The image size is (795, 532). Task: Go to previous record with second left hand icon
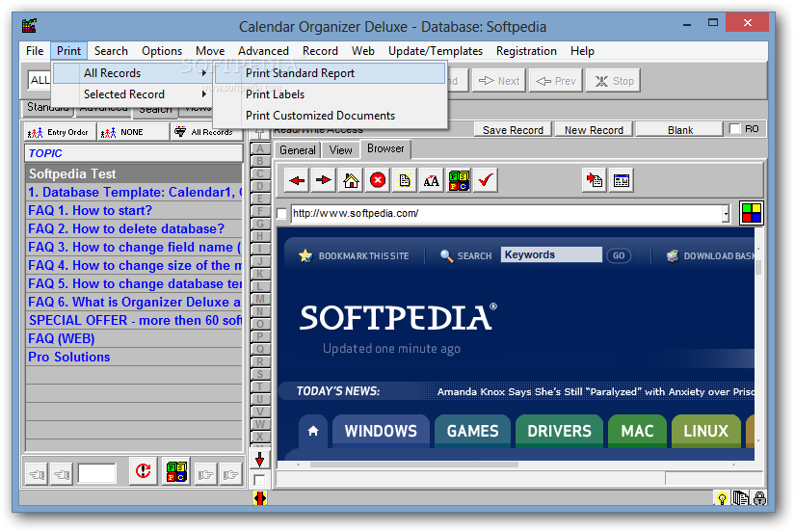click(x=62, y=475)
